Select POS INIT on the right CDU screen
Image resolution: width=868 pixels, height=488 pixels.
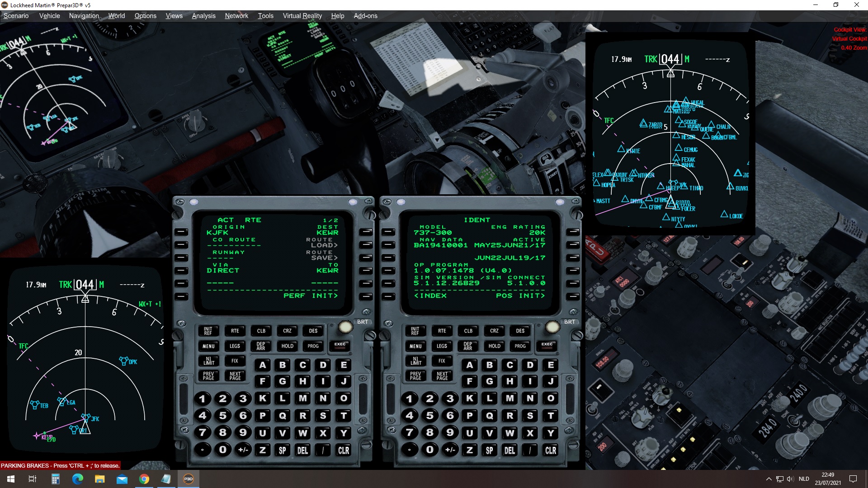click(572, 296)
